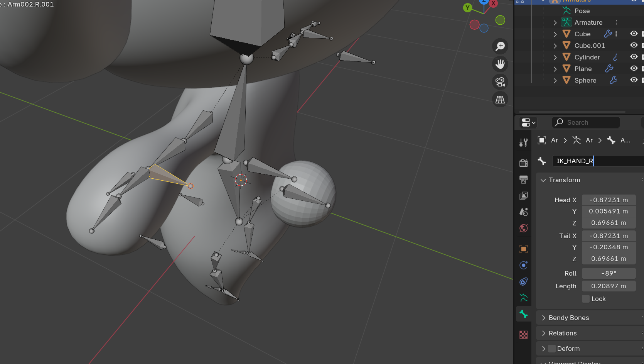
Task: Hide the Sphere object in viewport
Action: 634,80
